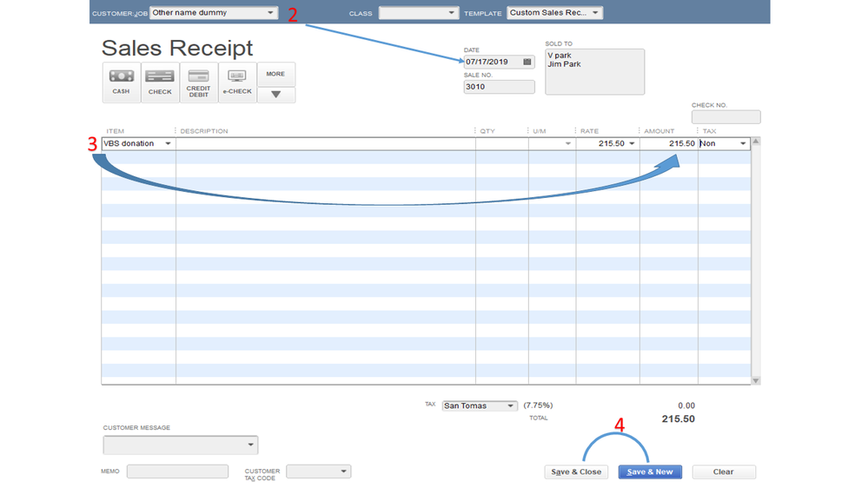Open the date calendar picker icon

pos(527,62)
